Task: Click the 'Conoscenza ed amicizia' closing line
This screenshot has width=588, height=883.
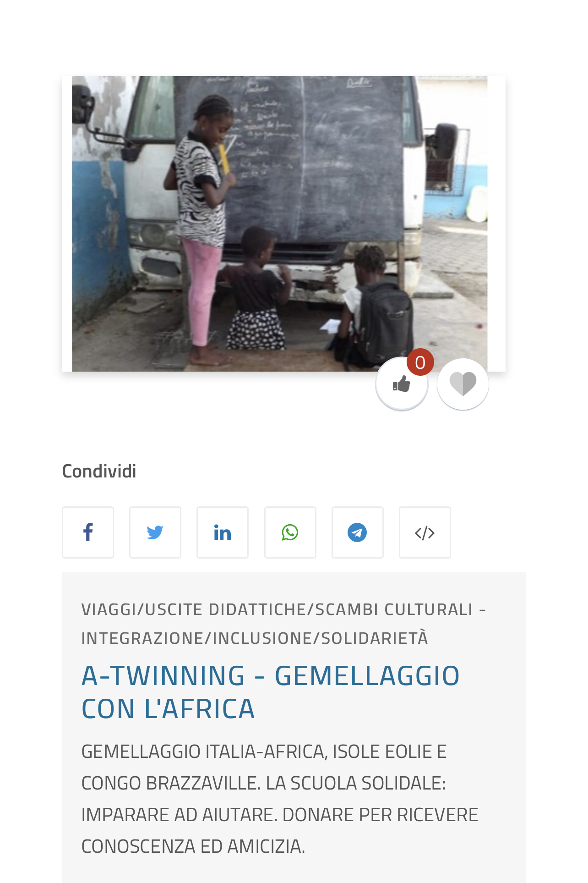Action: click(x=193, y=846)
